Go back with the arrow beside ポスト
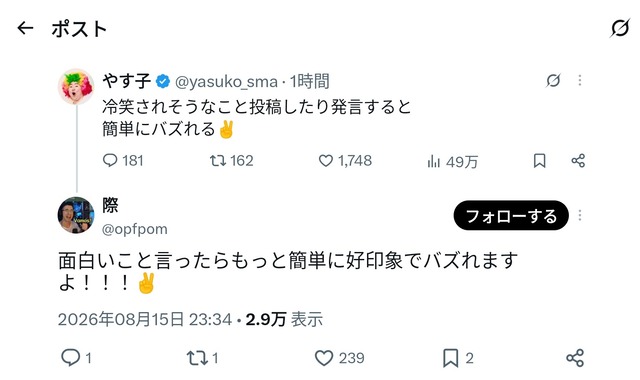Image resolution: width=640 pixels, height=380 pixels. click(x=25, y=28)
